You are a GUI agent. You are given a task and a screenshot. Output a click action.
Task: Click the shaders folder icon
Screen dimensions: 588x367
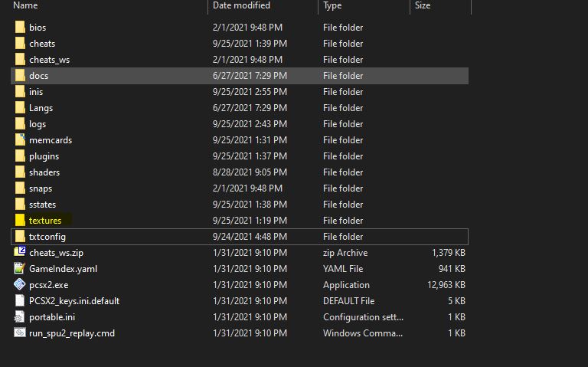tap(20, 172)
